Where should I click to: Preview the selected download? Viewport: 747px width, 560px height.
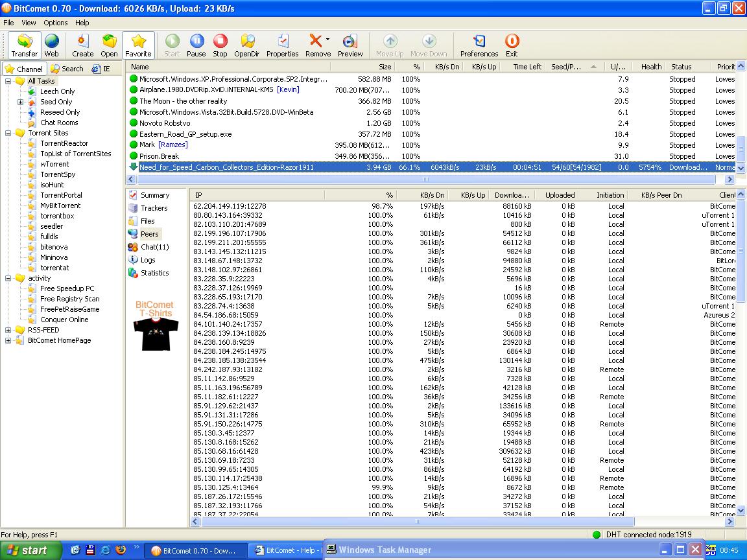point(350,45)
